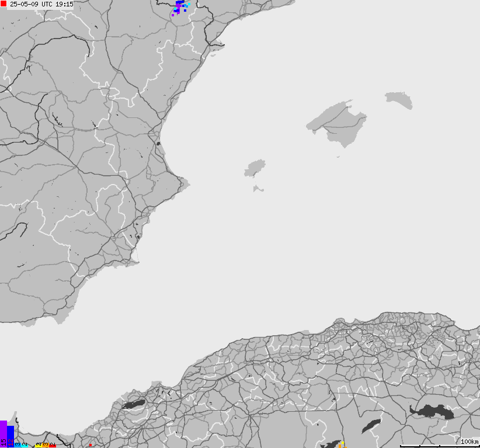The width and height of the screenshot is (480, 448).
Task: Click Menorca island on the map
Action: (x=399, y=100)
